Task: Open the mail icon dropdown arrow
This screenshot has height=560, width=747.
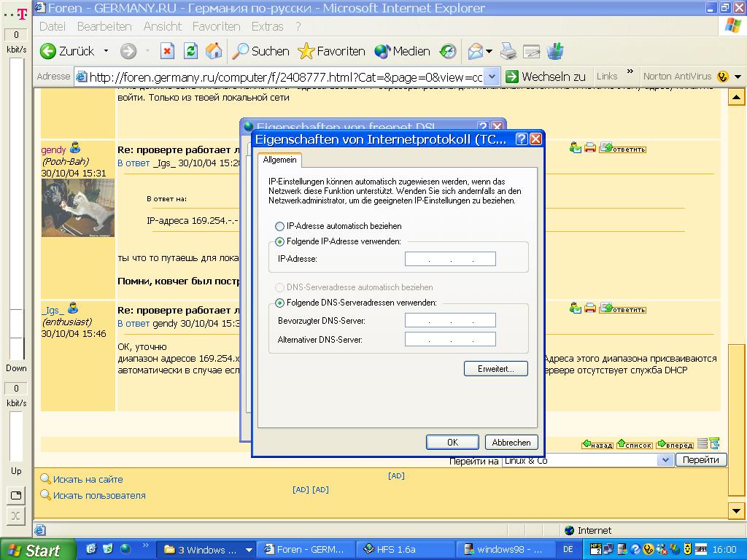Action: pyautogui.click(x=489, y=51)
